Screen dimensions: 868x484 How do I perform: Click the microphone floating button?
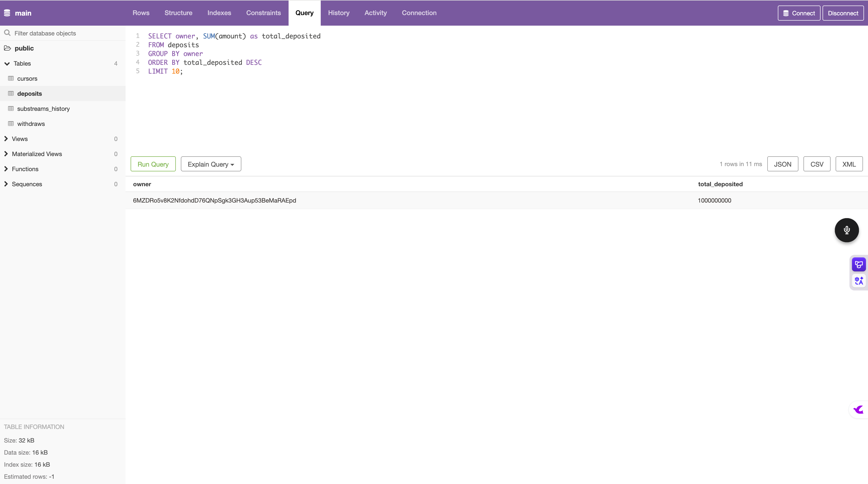pos(846,230)
